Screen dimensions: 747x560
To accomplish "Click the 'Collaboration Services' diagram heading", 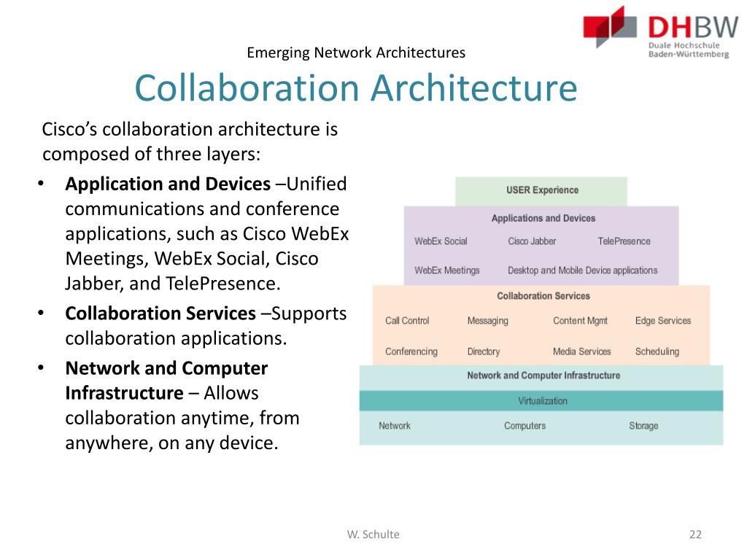I will pyautogui.click(x=543, y=296).
